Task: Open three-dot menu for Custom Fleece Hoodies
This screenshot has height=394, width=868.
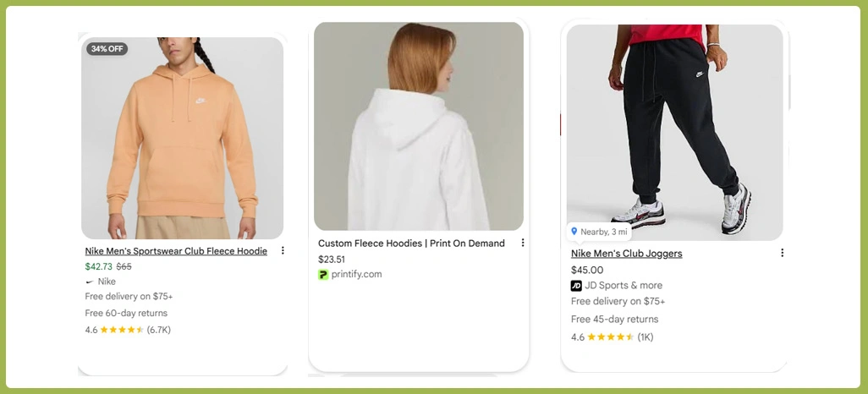Action: [523, 243]
